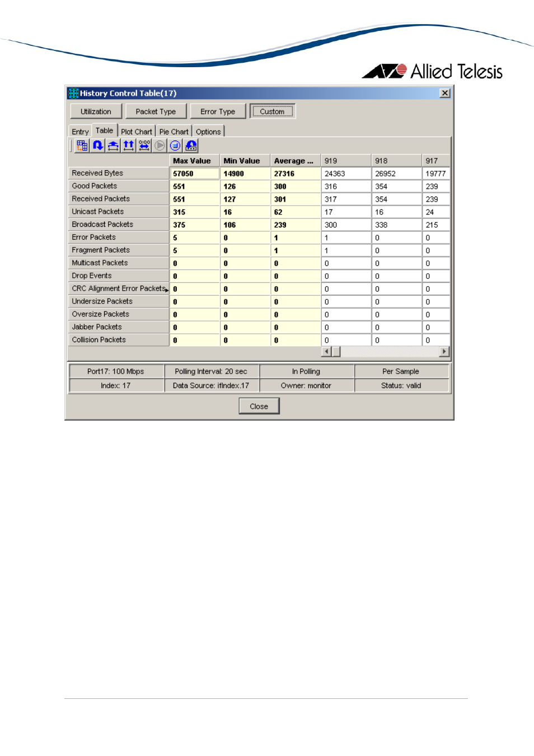The height and width of the screenshot is (756, 534).
Task: Click the blue stop polling icon
Action: [175, 146]
